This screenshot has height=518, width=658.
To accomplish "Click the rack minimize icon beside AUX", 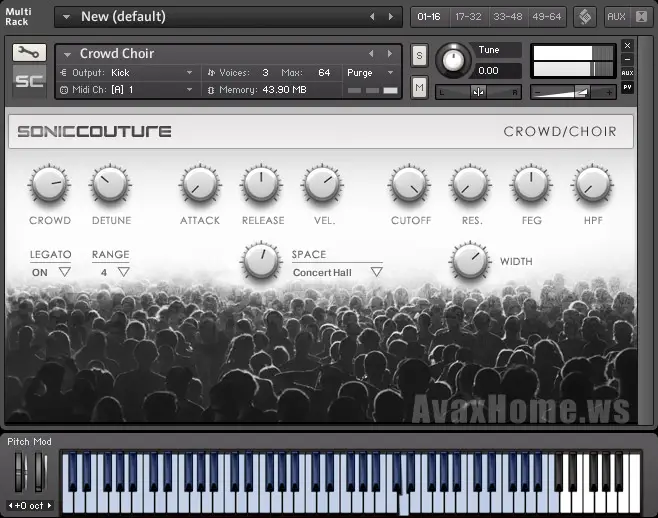I will pyautogui.click(x=641, y=17).
